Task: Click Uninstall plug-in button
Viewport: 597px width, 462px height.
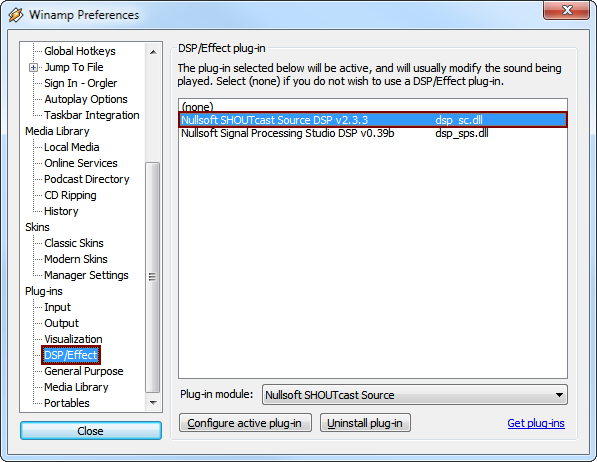Action: pos(365,423)
